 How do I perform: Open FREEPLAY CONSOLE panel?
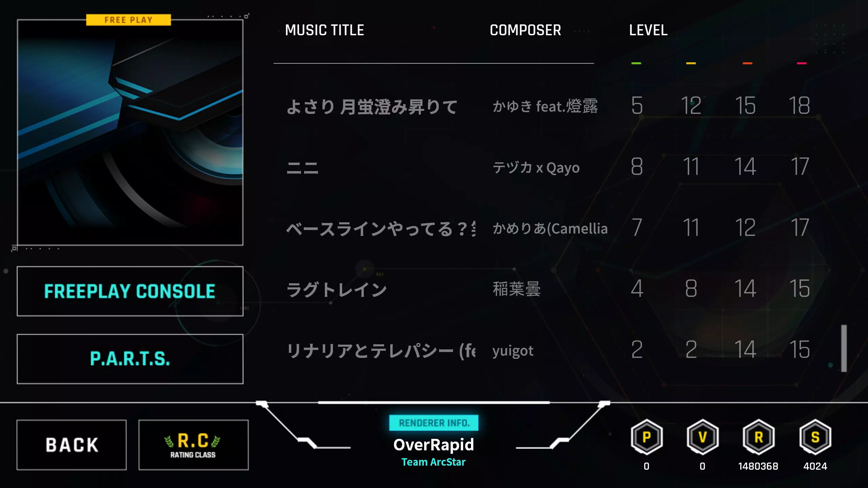click(130, 291)
